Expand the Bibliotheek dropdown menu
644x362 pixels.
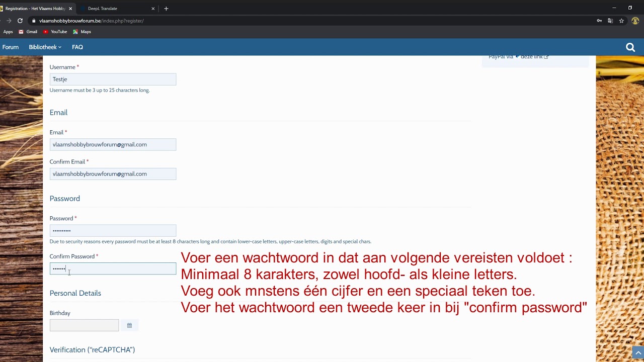45,47
